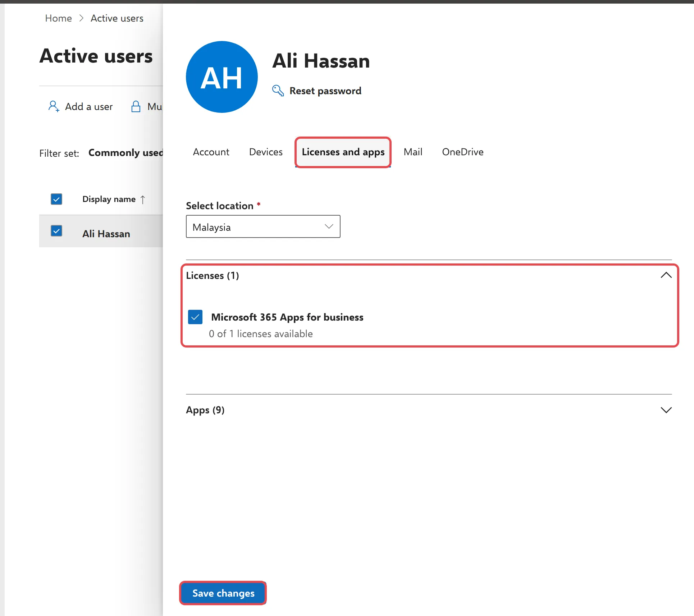Open the Select location dropdown showing Malaysia
The width and height of the screenshot is (694, 616).
point(263,226)
